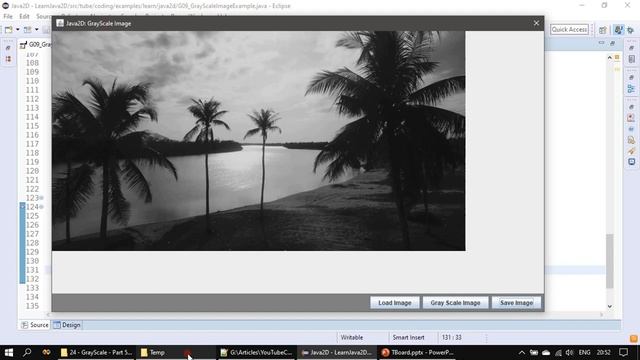Maximize the editor area
Viewport: 640px width, 360px height.
[x=612, y=42]
